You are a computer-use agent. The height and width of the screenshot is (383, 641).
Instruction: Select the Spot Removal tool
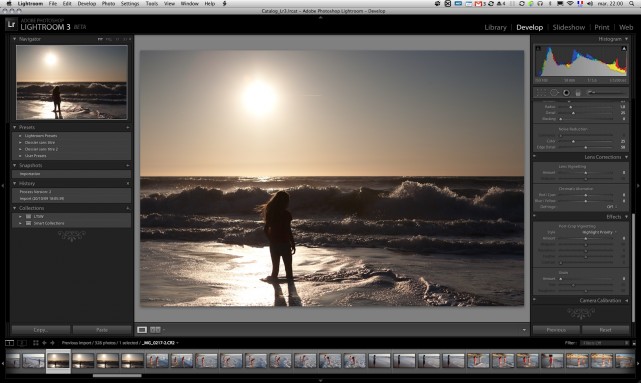point(554,93)
